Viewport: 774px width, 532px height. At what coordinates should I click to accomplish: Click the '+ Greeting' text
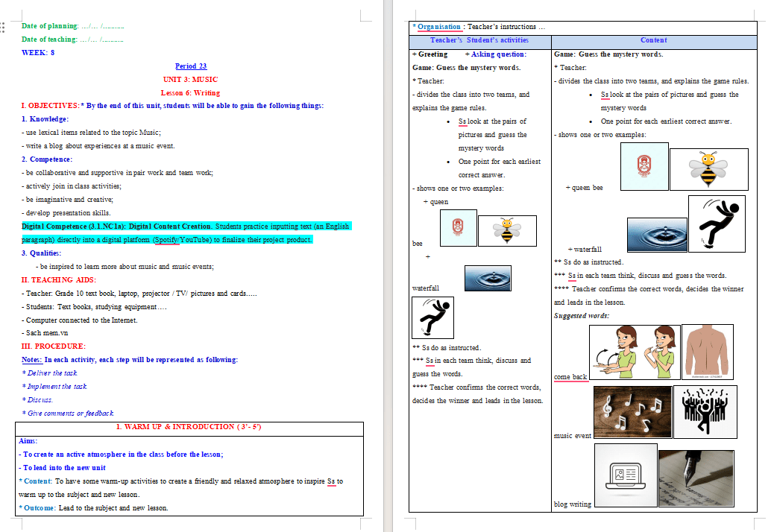click(430, 54)
